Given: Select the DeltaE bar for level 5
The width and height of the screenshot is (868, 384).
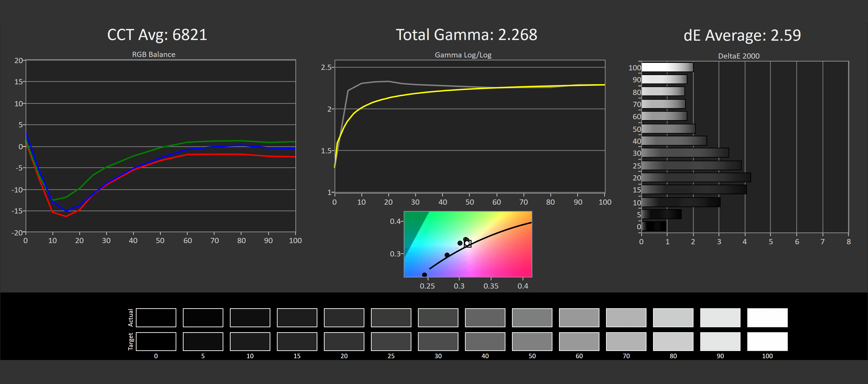Looking at the screenshot, I should click(x=661, y=214).
